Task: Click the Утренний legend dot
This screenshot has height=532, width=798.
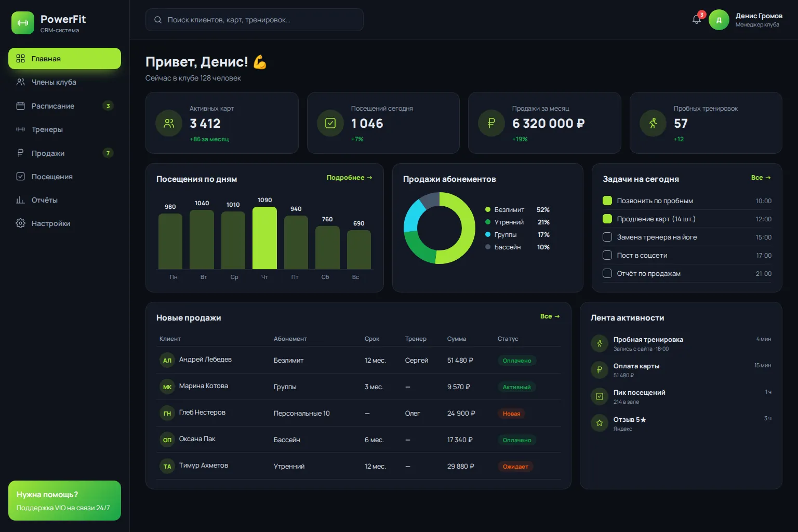Action: click(488, 222)
